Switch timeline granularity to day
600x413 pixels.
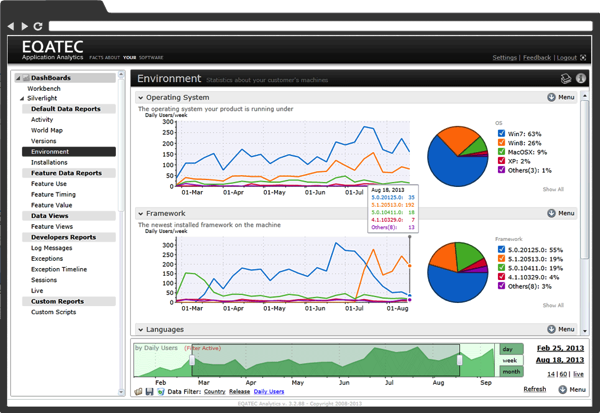(x=511, y=349)
